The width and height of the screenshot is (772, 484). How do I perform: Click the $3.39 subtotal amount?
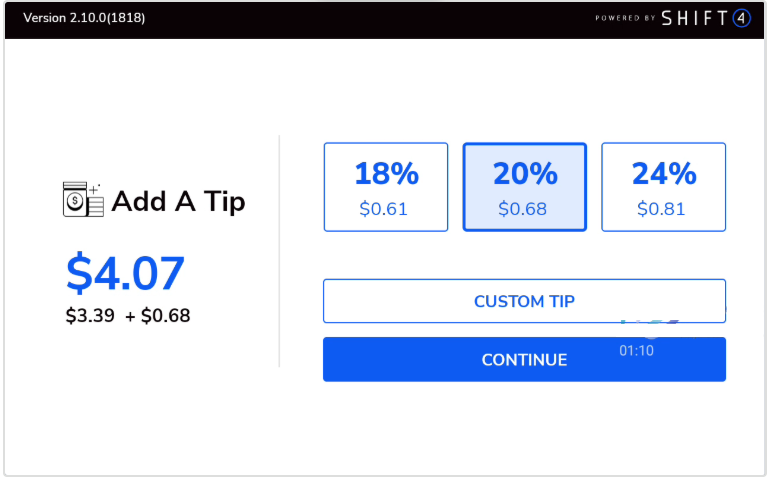(90, 316)
